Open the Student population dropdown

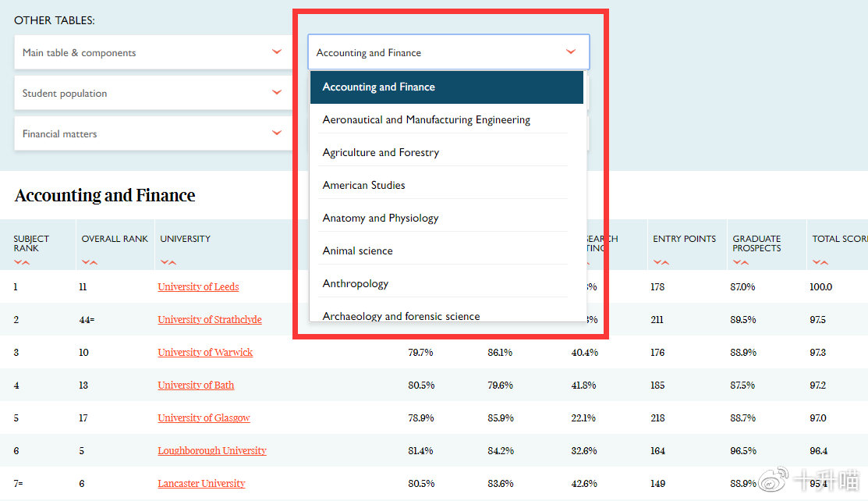point(153,93)
